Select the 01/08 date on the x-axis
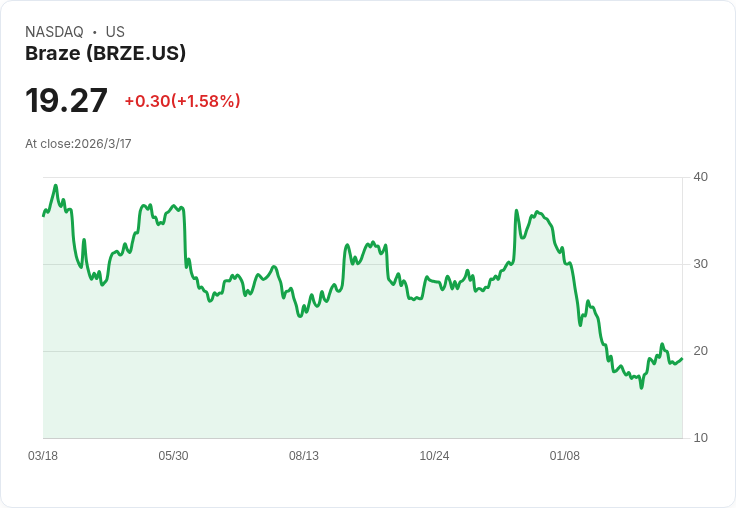Image resolution: width=736 pixels, height=508 pixels. [x=565, y=456]
